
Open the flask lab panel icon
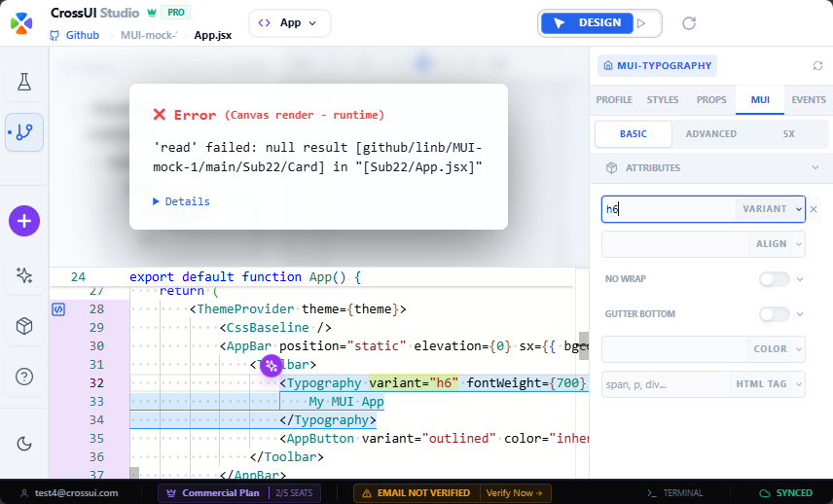tap(24, 82)
